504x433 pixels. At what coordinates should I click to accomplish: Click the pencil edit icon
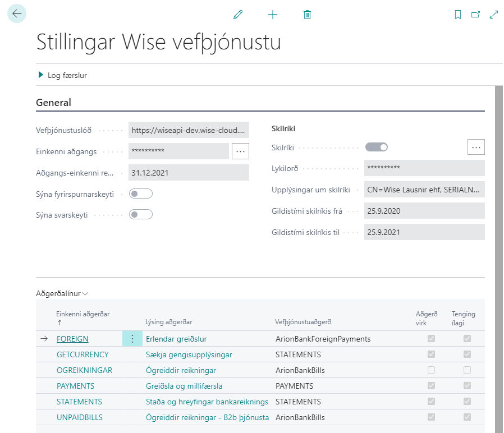238,15
